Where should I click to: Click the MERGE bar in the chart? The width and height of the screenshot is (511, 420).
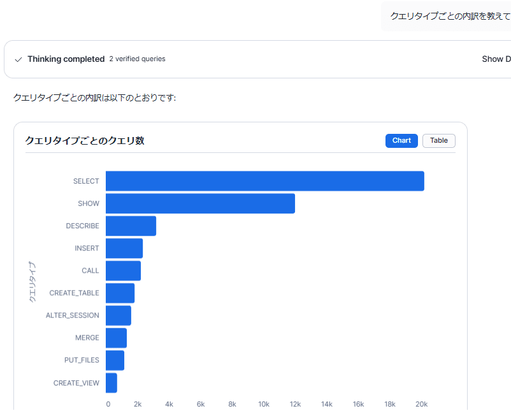click(116, 338)
